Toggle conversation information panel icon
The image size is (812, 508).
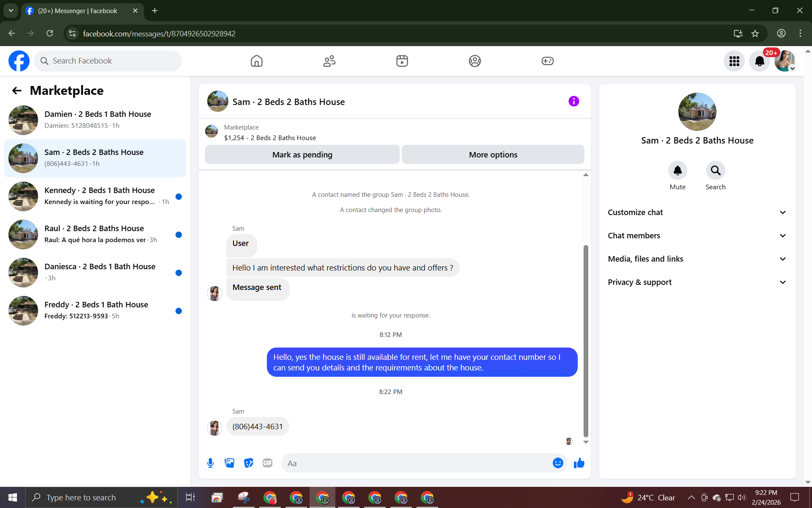pyautogui.click(x=573, y=101)
